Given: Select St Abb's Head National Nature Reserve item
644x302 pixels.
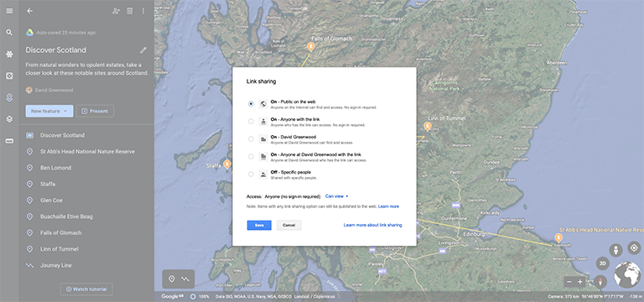Looking at the screenshot, I should point(86,152).
